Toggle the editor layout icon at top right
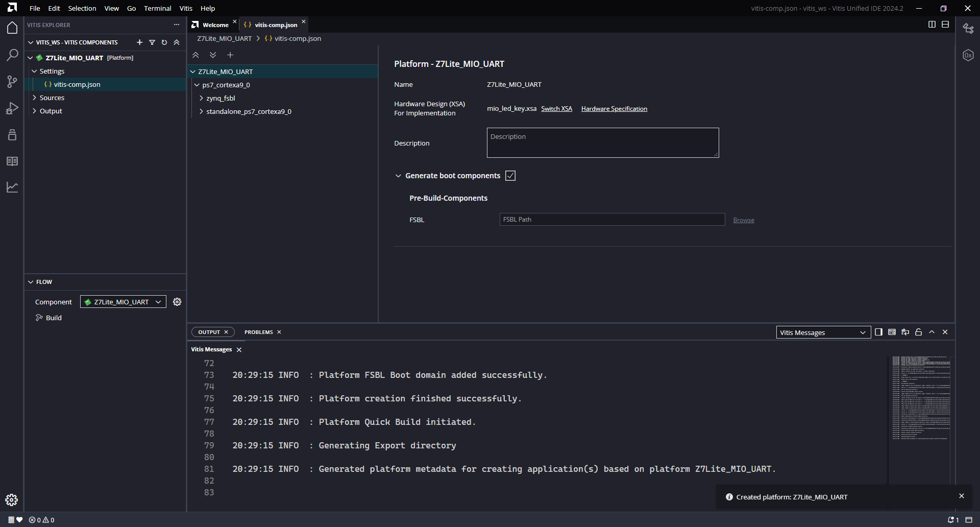The width and height of the screenshot is (980, 527). pyautogui.click(x=945, y=25)
